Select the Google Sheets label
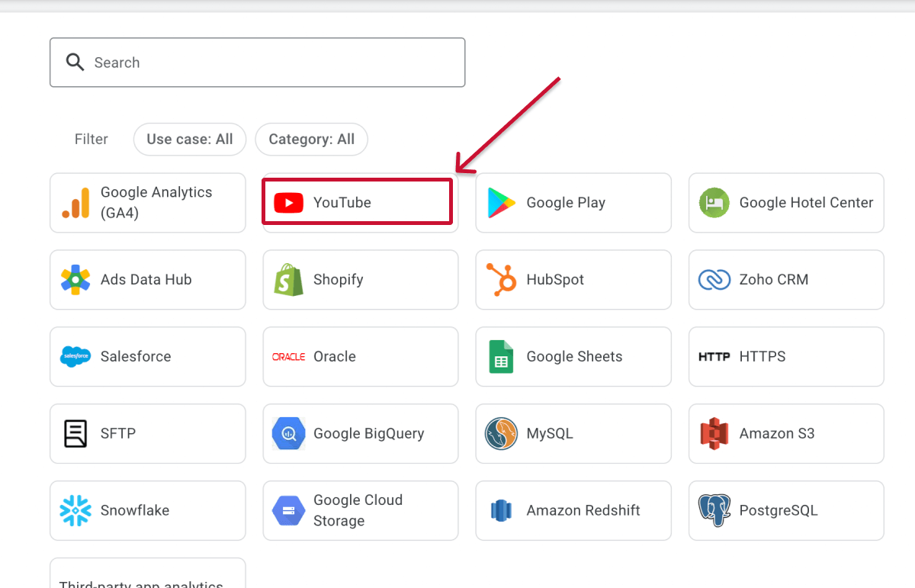Viewport: 915px width, 588px height. pyautogui.click(x=574, y=357)
